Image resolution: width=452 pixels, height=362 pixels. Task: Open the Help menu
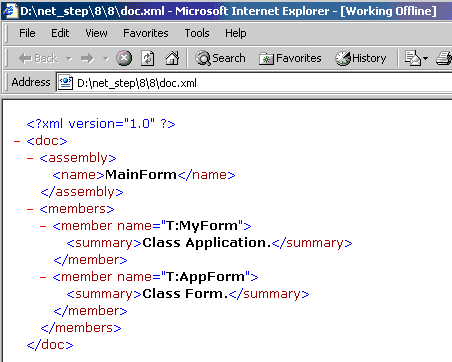pos(236,33)
